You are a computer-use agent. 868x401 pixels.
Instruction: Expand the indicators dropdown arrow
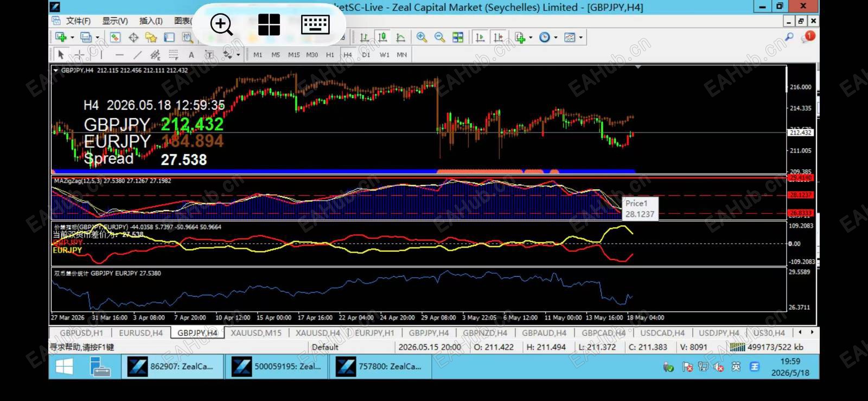pos(531,37)
